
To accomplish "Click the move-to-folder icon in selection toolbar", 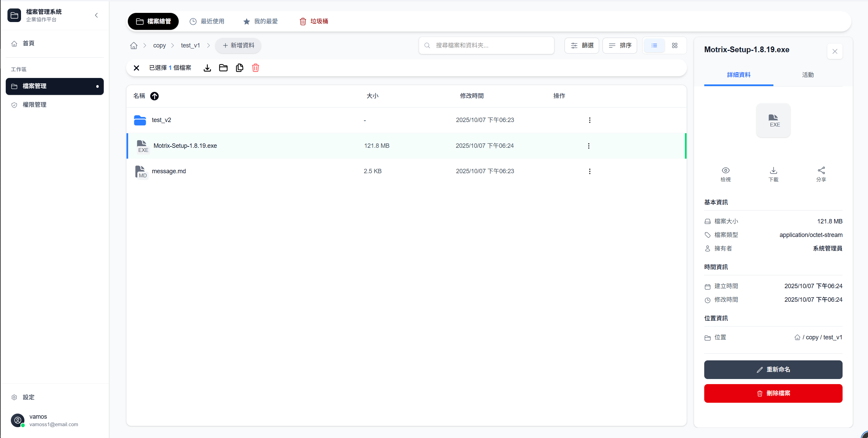I will [223, 68].
